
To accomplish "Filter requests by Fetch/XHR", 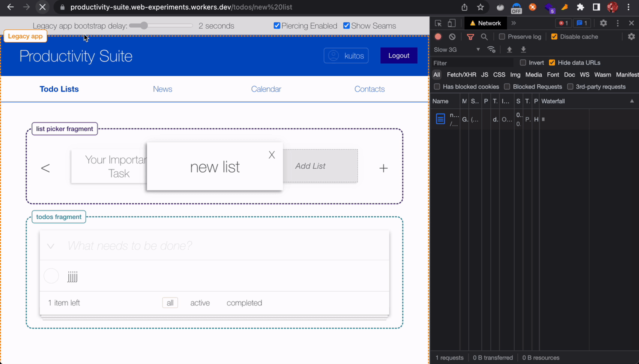I will pos(461,74).
